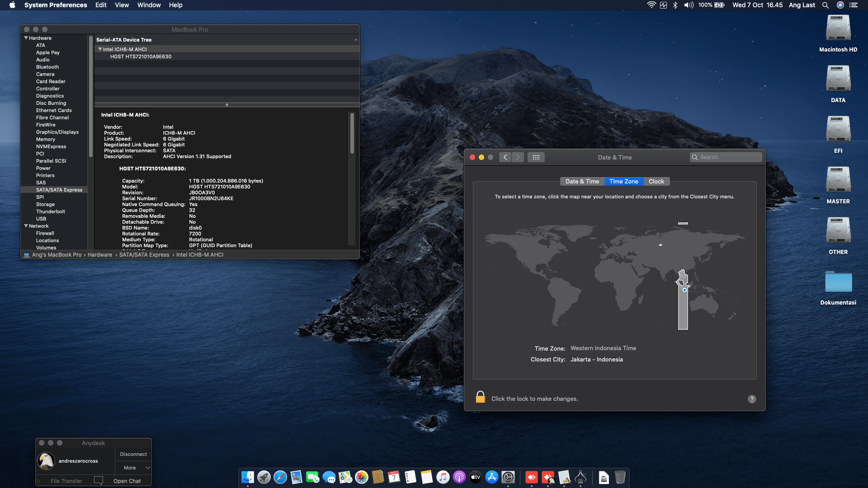This screenshot has height=488, width=868.
Task: Open System Preferences gear in dock
Action: pyautogui.click(x=508, y=477)
